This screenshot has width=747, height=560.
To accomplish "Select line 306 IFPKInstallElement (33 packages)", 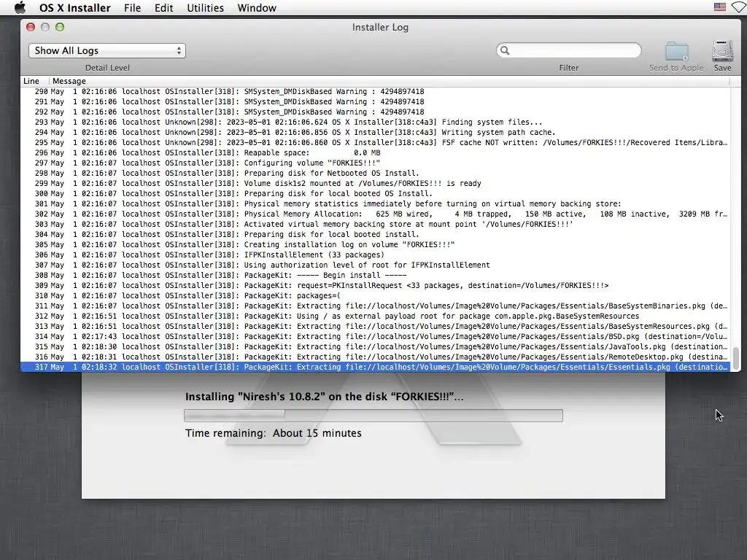I will [x=375, y=254].
